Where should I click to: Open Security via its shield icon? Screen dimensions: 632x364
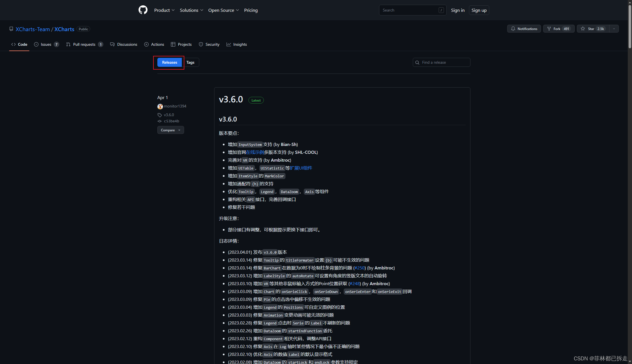[201, 44]
